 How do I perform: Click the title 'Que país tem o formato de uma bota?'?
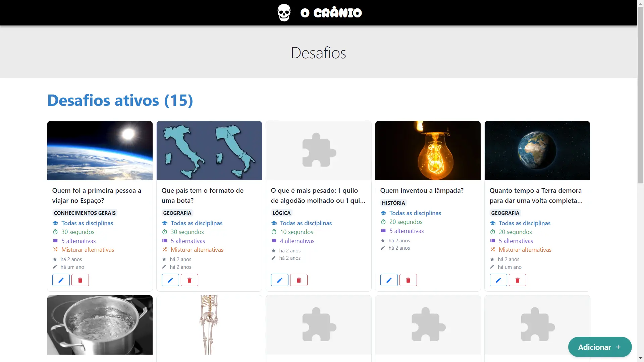(x=203, y=195)
